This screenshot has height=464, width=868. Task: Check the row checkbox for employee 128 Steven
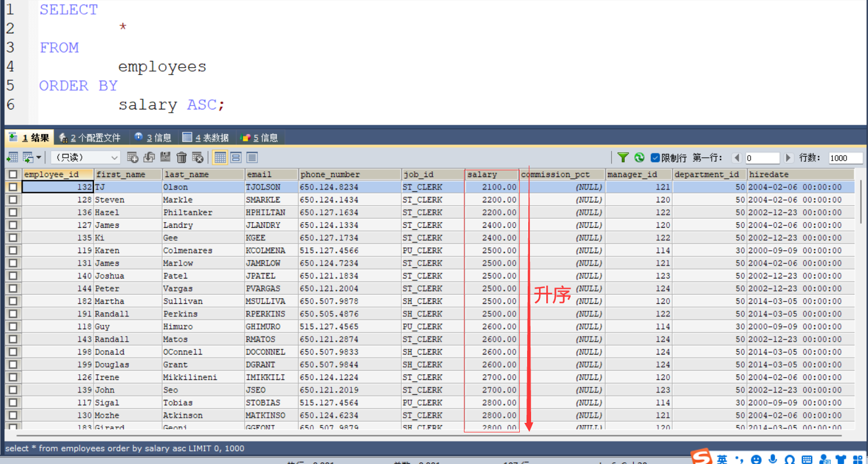[x=13, y=200]
